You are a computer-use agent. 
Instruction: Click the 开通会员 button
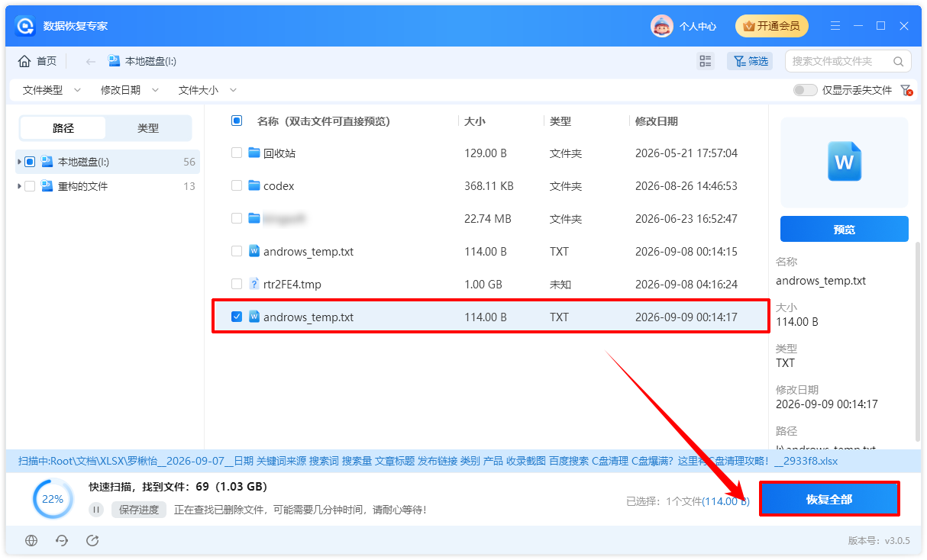pos(771,26)
